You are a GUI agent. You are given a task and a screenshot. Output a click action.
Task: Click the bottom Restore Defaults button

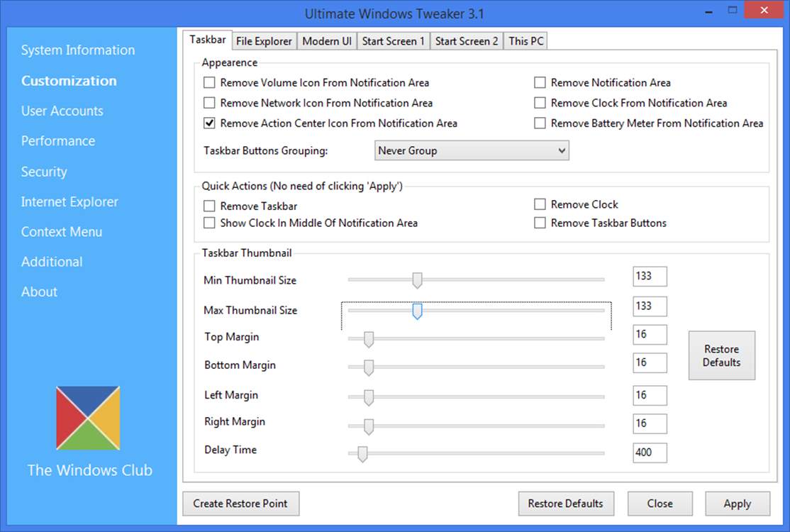[566, 504]
